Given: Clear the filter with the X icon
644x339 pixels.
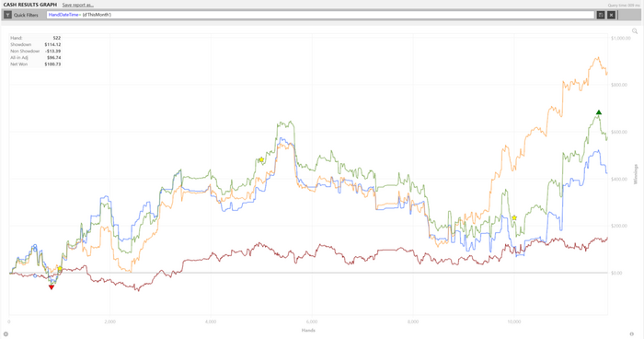Looking at the screenshot, I should click(x=611, y=15).
